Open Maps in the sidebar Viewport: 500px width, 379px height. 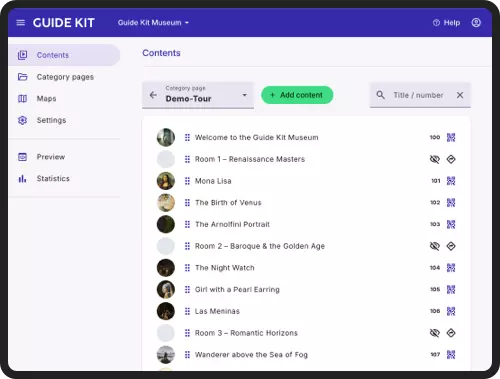[64, 99]
